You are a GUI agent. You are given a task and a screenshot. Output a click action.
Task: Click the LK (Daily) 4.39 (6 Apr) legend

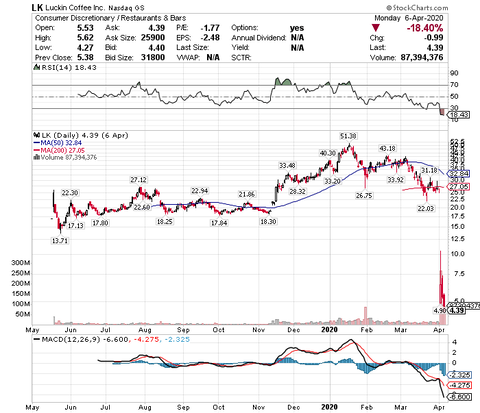(85, 135)
